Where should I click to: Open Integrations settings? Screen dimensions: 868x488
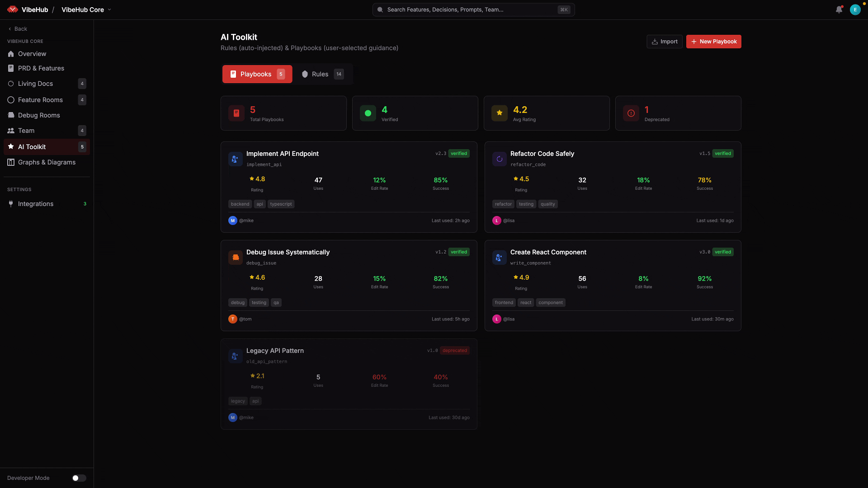(x=36, y=204)
